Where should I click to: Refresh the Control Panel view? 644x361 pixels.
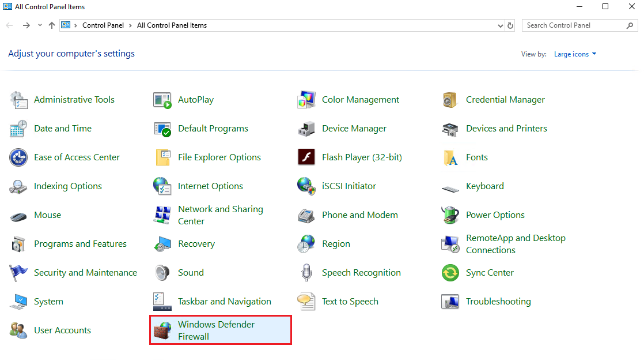click(x=510, y=25)
